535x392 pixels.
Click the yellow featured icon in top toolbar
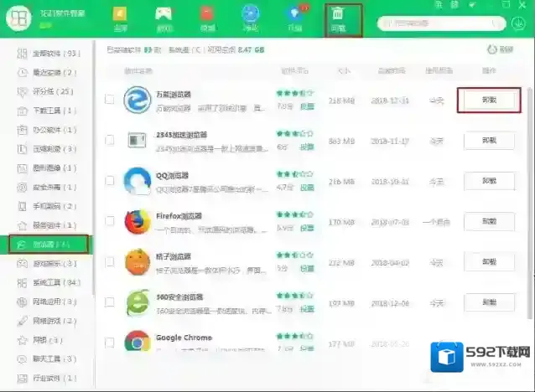coord(120,18)
